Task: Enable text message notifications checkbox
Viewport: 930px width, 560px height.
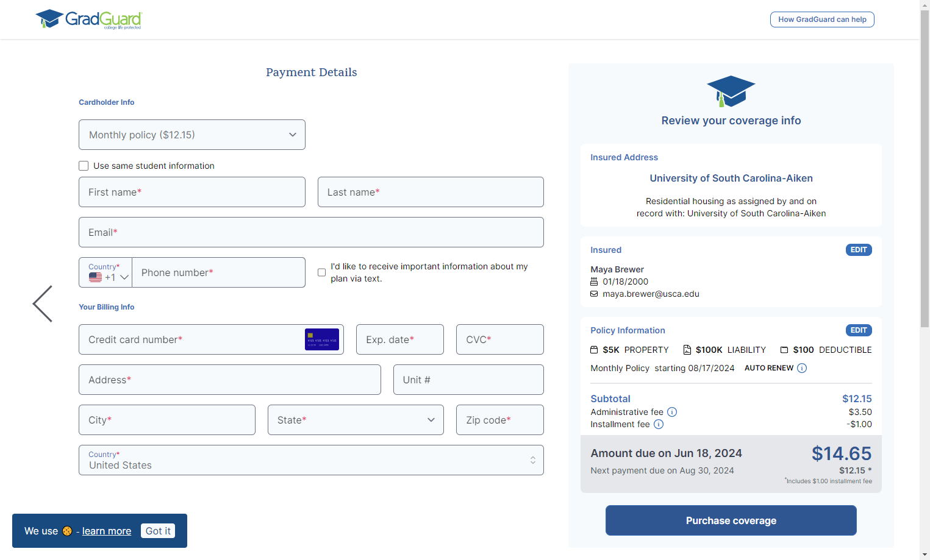Action: tap(321, 272)
